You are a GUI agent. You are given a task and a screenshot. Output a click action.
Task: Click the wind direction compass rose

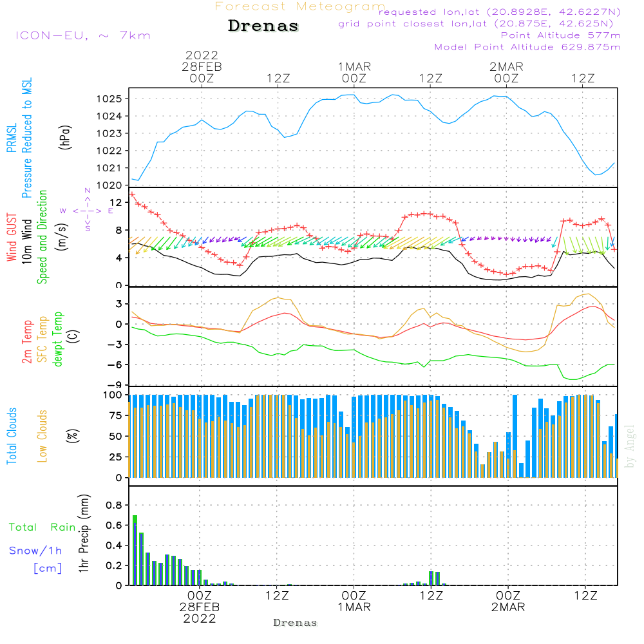pos(88,210)
